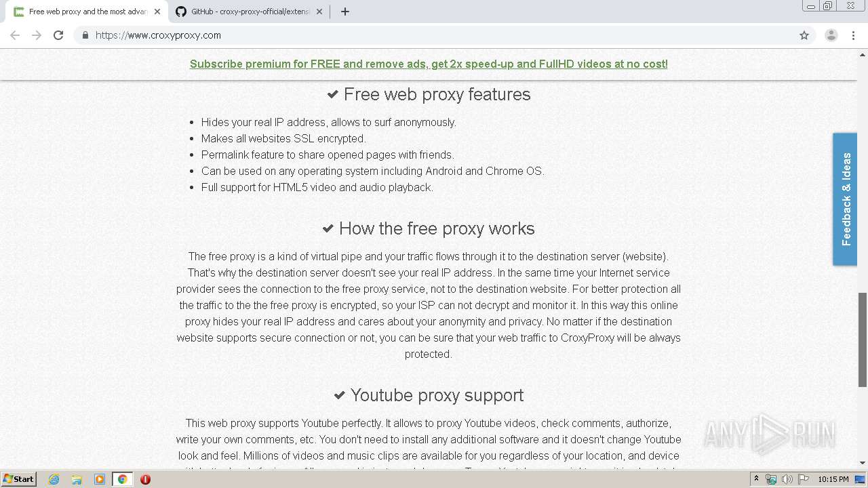868x488 pixels.
Task: Open Windows Explorer folder from taskbar
Action: click(x=77, y=479)
